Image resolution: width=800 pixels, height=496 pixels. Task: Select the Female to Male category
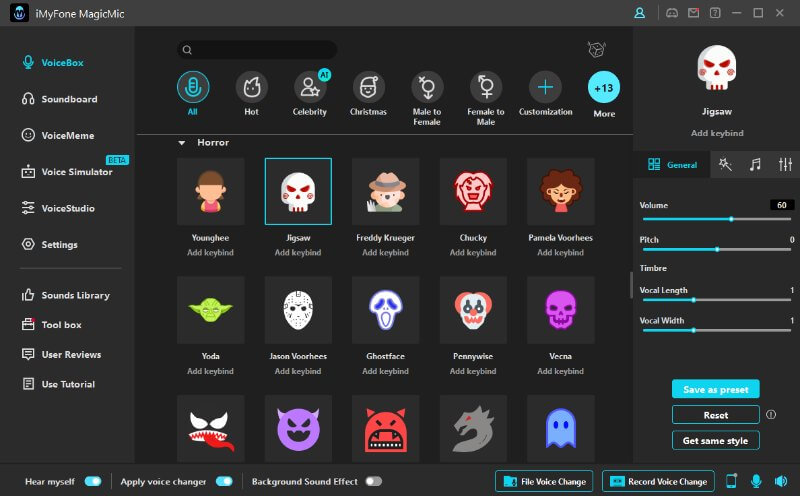tap(486, 87)
